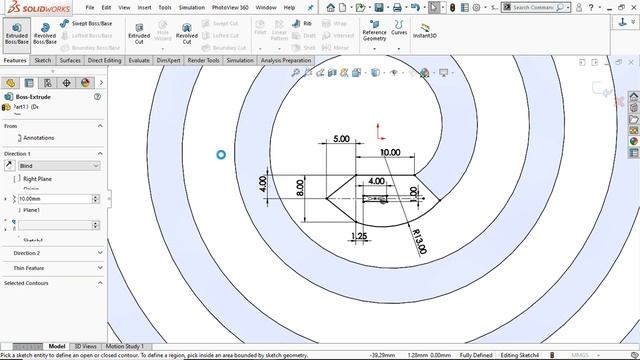Image resolution: width=640 pixels, height=360 pixels.
Task: Open the Render Tools tab
Action: pos(203,60)
